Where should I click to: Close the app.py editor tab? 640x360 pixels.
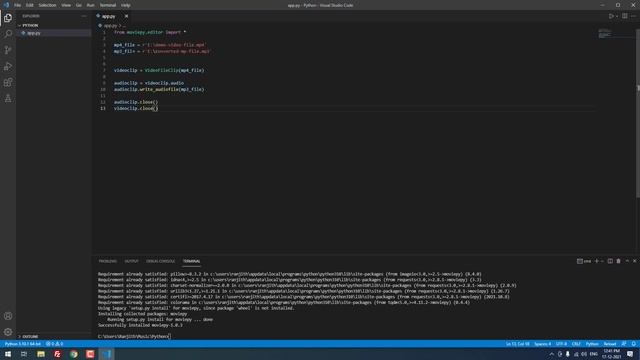click(x=126, y=16)
